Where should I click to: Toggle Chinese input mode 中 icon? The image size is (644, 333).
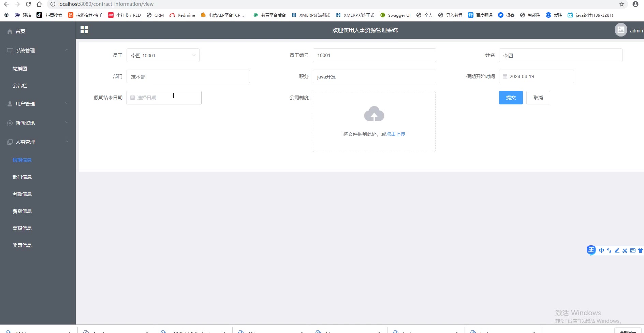point(601,250)
